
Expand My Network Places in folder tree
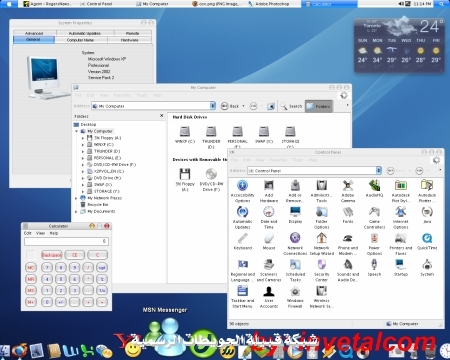(x=76, y=198)
